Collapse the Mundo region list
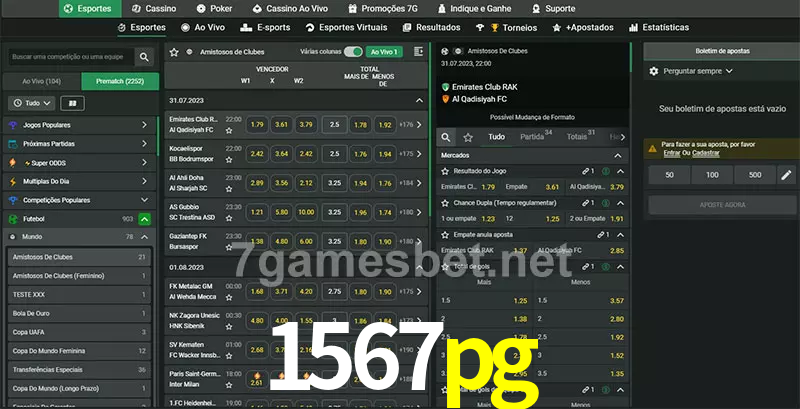The height and width of the screenshot is (409, 800). point(144,237)
